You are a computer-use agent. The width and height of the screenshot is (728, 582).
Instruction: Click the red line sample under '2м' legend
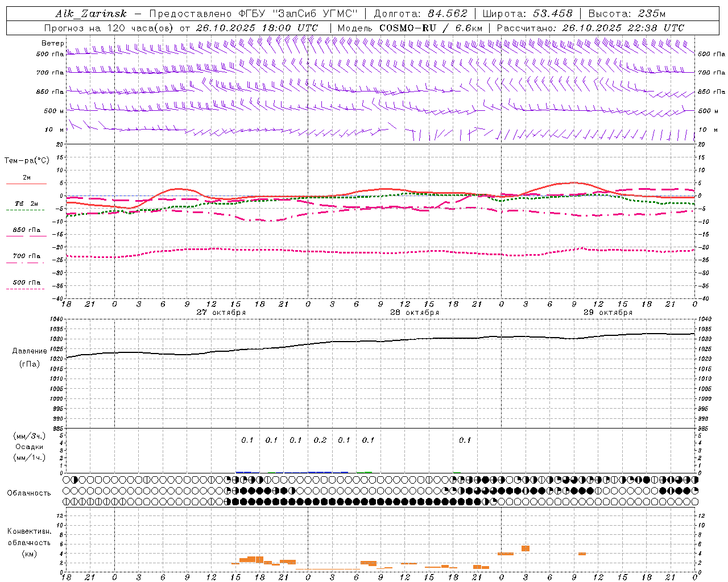point(26,184)
